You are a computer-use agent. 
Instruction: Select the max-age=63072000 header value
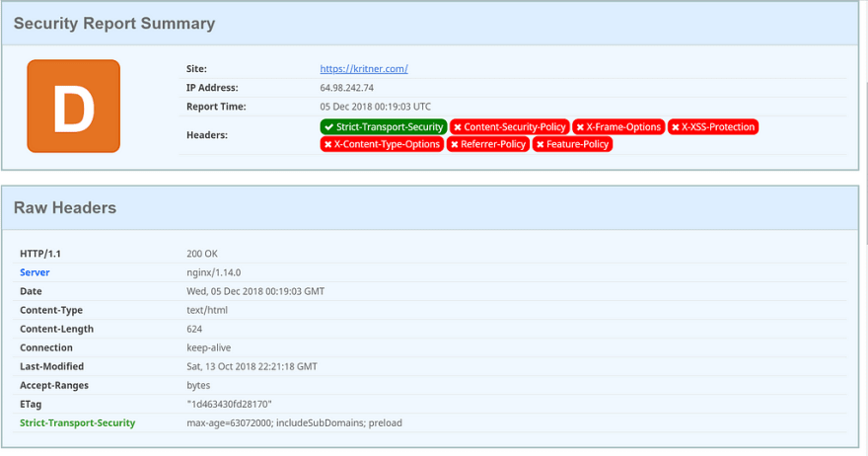pos(294,422)
